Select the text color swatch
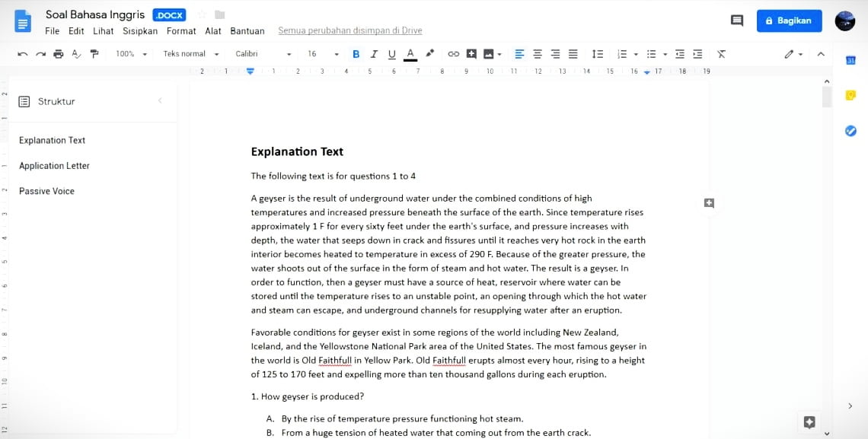Image resolution: width=868 pixels, height=439 pixels. point(411,54)
